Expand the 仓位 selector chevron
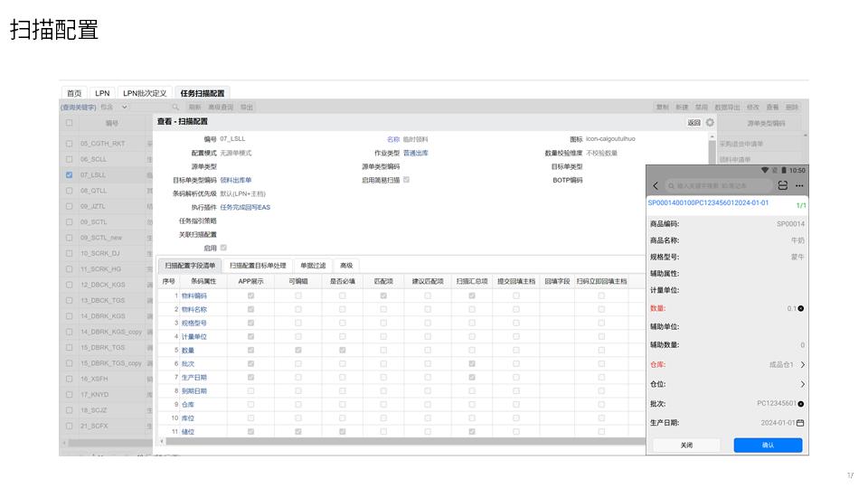 (802, 384)
